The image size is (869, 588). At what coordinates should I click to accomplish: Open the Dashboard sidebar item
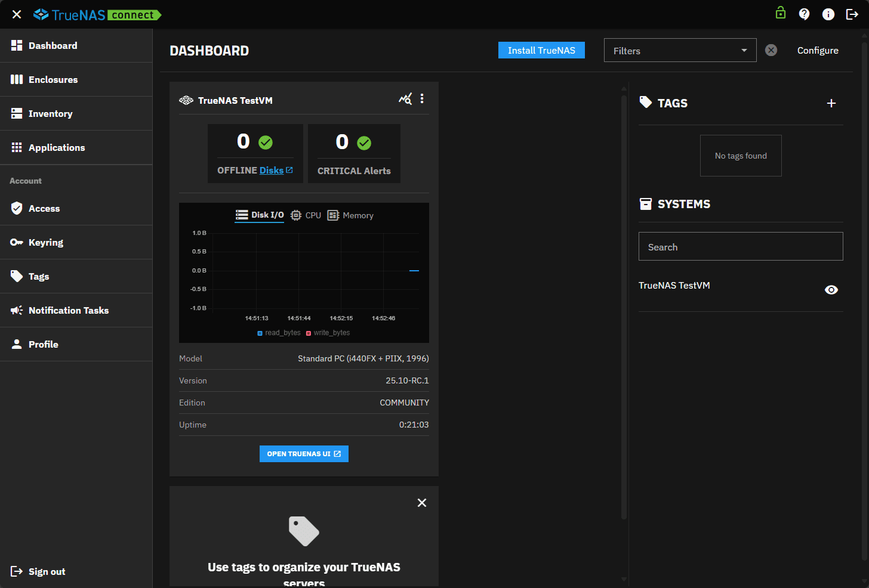(76, 45)
